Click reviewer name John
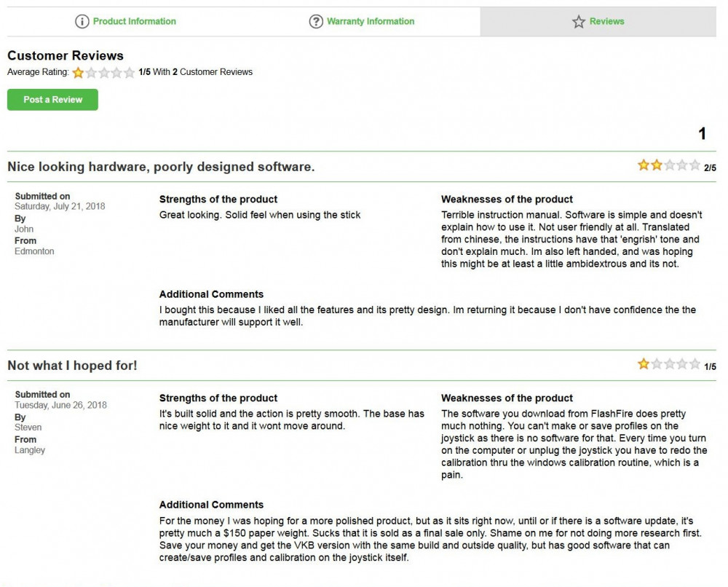This screenshot has width=728, height=587. click(24, 229)
